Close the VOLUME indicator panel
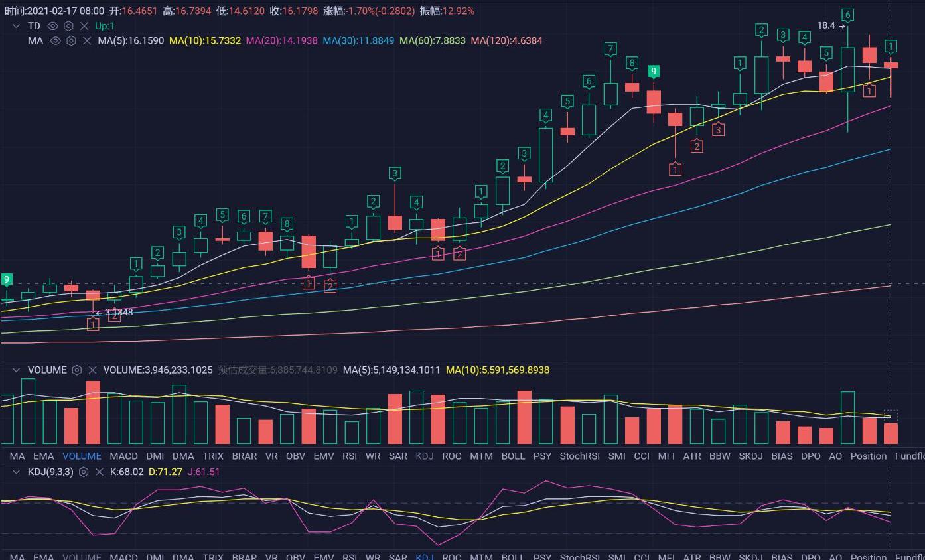Screen dimensions: 925x560 pos(93,370)
